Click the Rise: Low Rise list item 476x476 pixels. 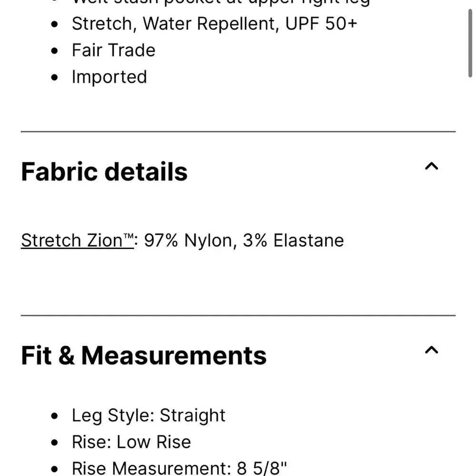(131, 442)
